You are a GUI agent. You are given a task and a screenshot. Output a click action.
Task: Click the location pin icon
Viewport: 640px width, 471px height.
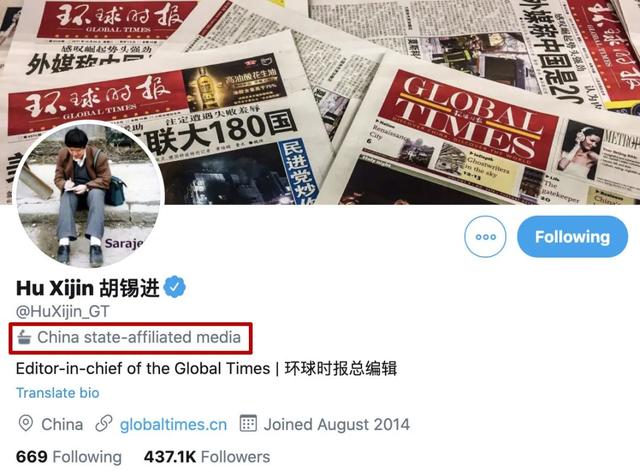point(26,424)
